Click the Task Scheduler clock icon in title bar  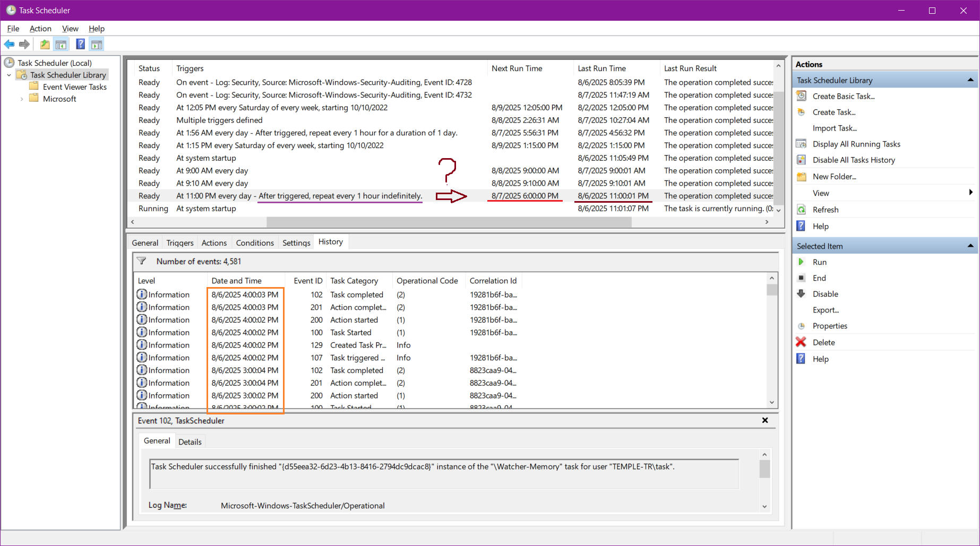(x=11, y=10)
